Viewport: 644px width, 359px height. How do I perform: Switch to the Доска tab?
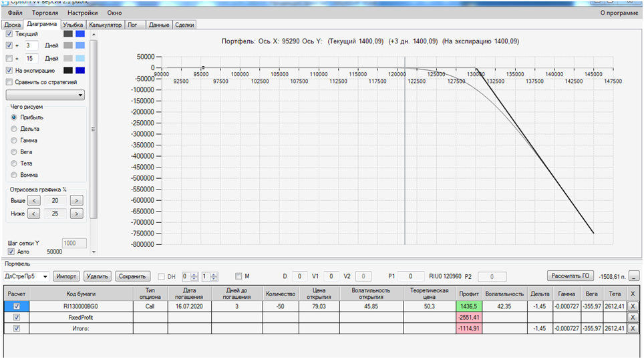[12, 25]
